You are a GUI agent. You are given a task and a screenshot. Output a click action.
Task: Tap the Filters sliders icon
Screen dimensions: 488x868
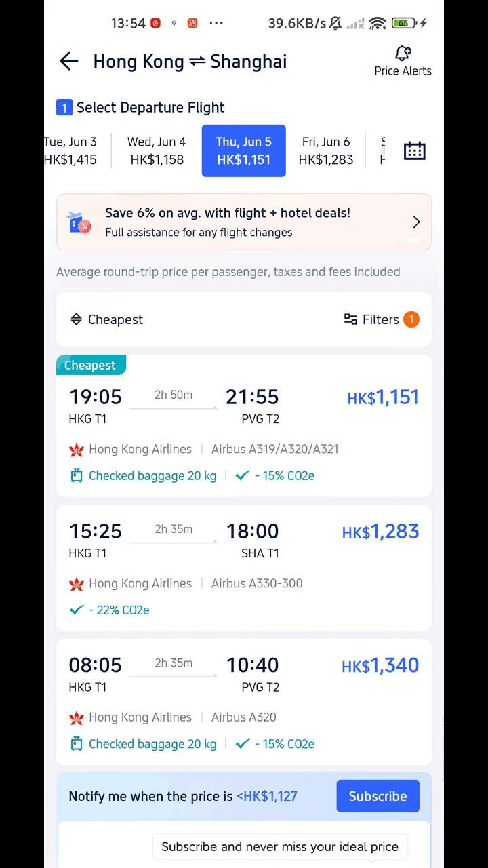coord(350,319)
